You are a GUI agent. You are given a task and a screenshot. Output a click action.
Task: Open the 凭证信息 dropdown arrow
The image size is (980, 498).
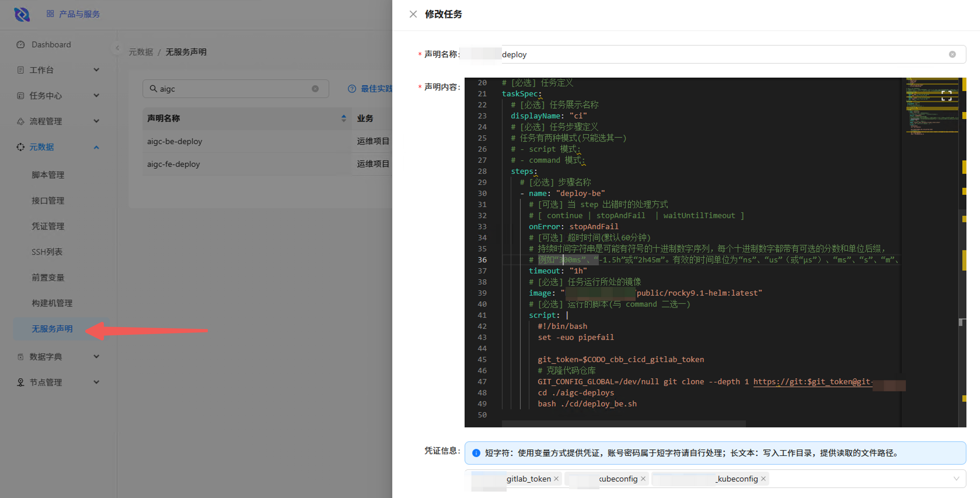[x=956, y=479]
